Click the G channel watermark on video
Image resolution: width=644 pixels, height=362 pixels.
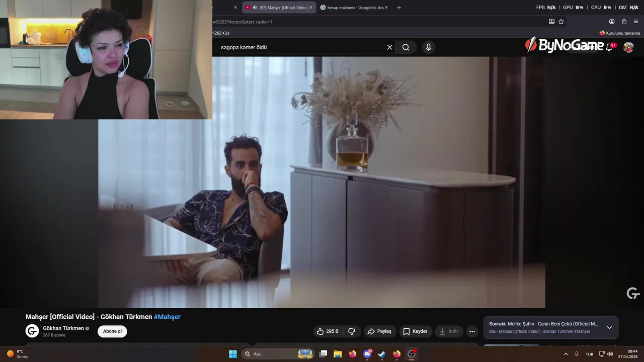pyautogui.click(x=633, y=293)
